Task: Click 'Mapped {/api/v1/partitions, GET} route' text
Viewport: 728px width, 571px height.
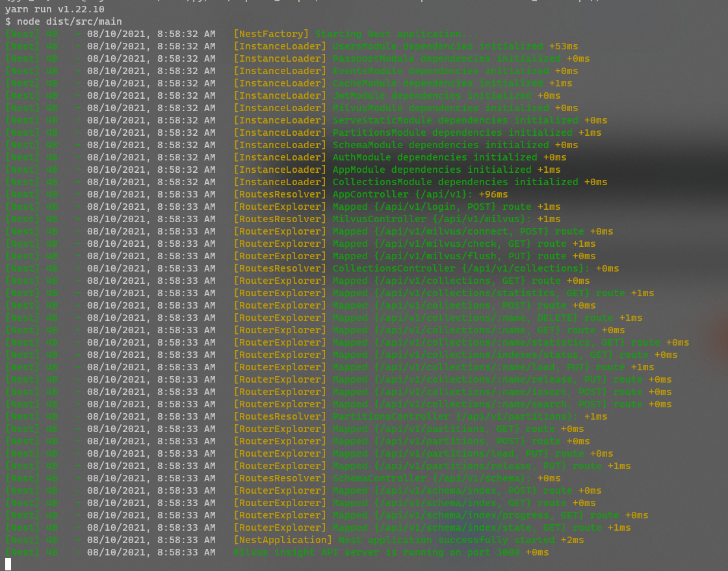Action: point(444,429)
